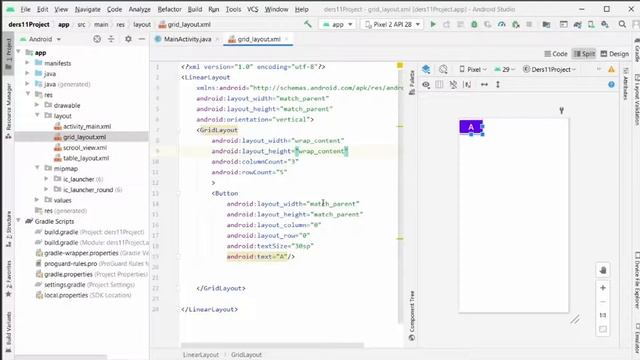This screenshot has height=360, width=640.
Task: Open the app run configuration dropdown
Action: coord(337,24)
